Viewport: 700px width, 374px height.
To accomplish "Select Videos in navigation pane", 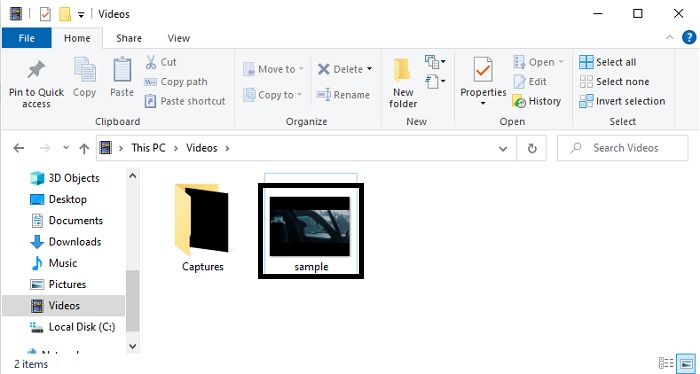I will pyautogui.click(x=63, y=306).
